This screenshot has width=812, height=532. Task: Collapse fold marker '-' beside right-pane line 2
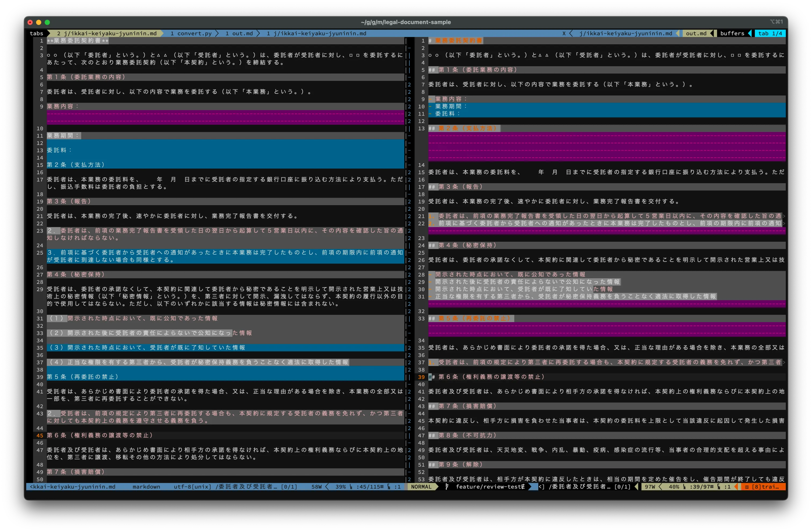point(409,48)
